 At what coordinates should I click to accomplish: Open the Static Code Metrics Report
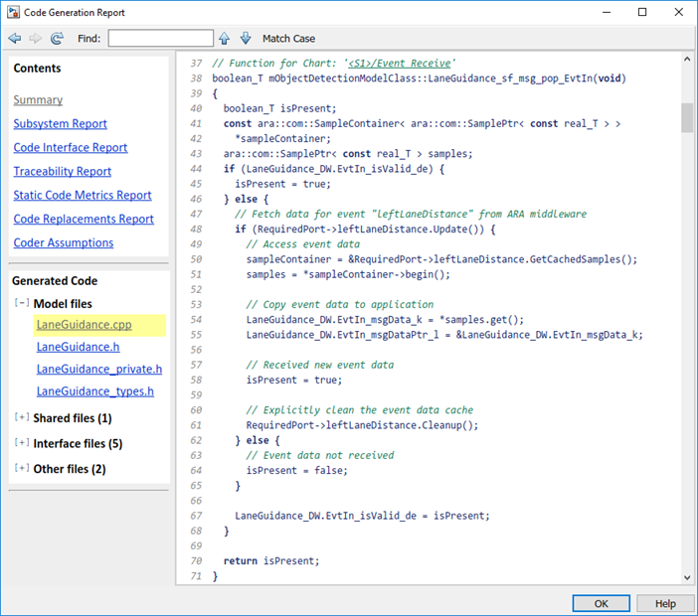click(83, 195)
